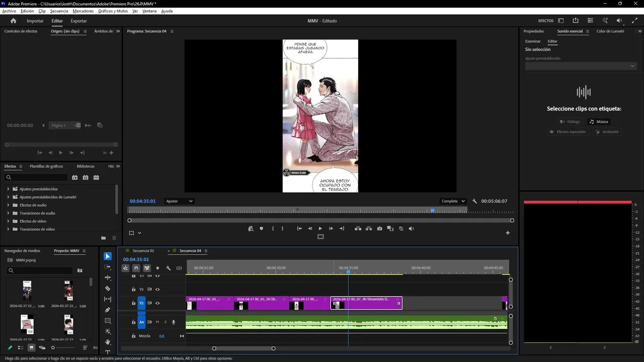Select the Hand tool
Screen dimensions: 644x362
108,342
